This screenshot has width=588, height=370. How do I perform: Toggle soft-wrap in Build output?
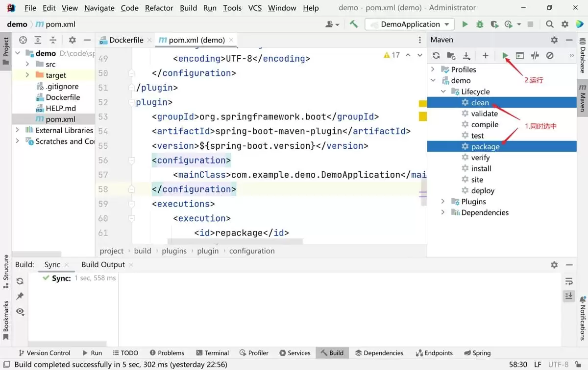(x=569, y=281)
